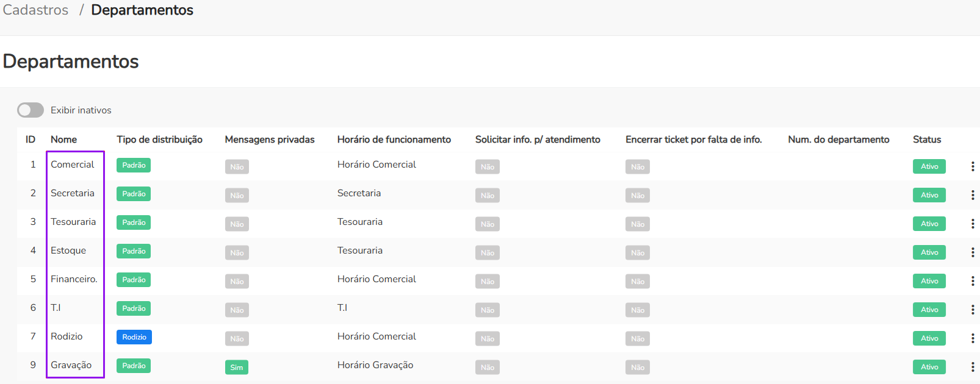Image resolution: width=980 pixels, height=384 pixels.
Task: Show row actions for T.I department
Action: [972, 310]
